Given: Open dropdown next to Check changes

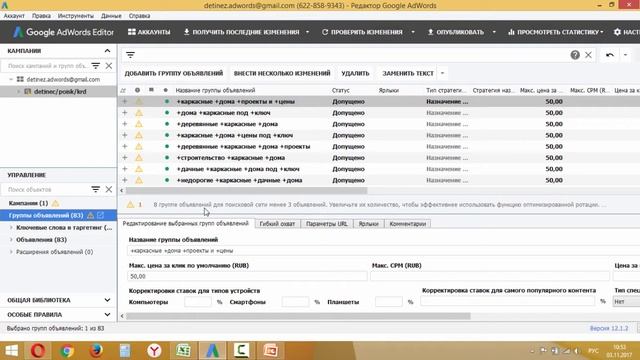Looking at the screenshot, I should [x=413, y=32].
